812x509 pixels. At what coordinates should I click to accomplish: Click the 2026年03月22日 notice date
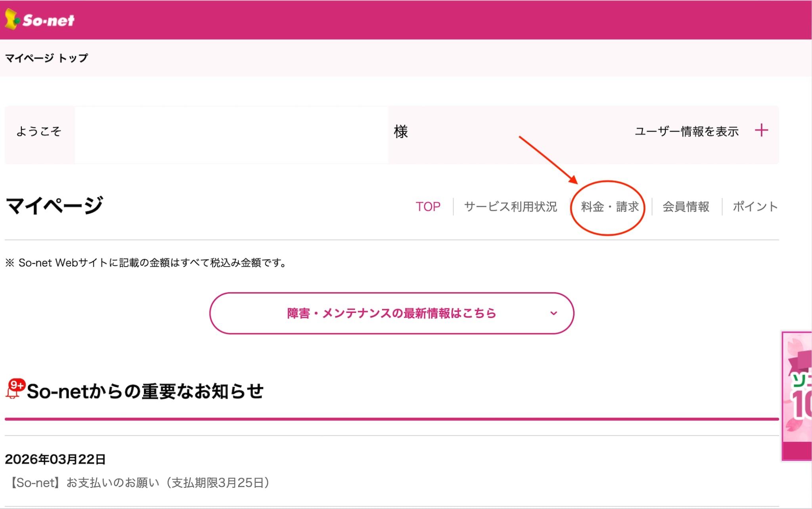(55, 459)
